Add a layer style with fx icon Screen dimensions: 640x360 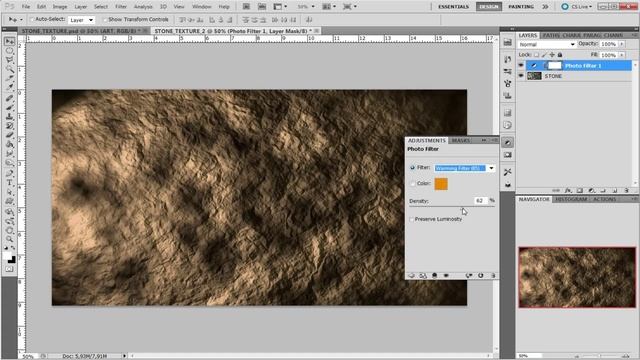[x=568, y=190]
